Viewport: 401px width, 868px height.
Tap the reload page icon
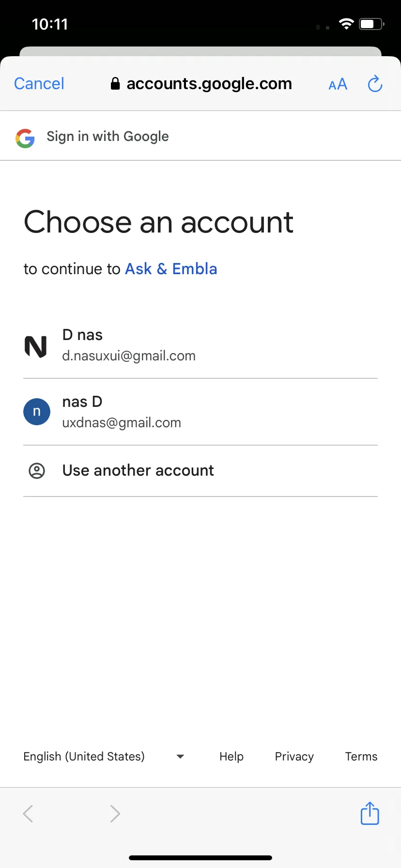pos(375,84)
